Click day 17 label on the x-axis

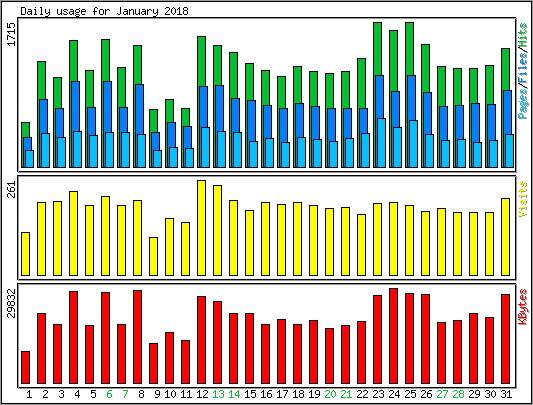pyautogui.click(x=282, y=394)
